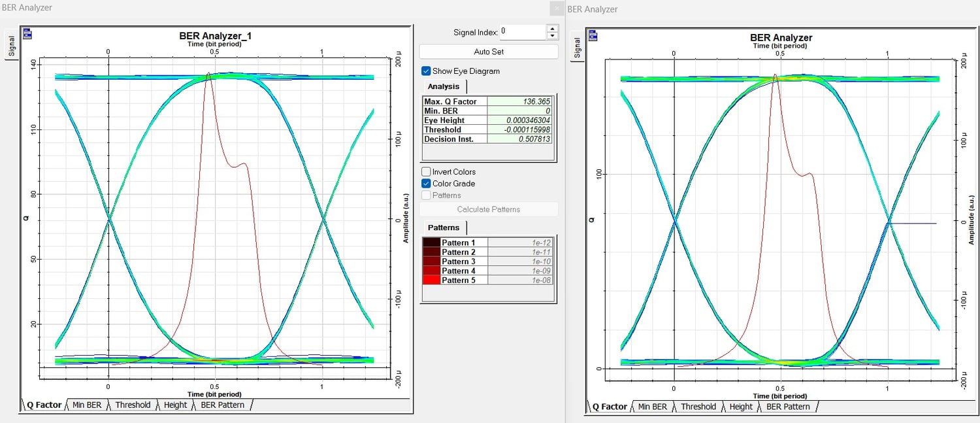Image resolution: width=980 pixels, height=423 pixels.
Task: Click Pattern 1 value 1e-12
Action: tap(521, 243)
